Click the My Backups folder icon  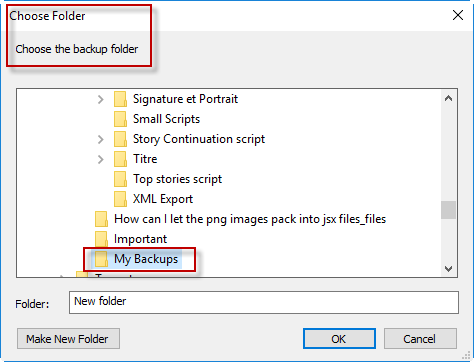[101, 259]
